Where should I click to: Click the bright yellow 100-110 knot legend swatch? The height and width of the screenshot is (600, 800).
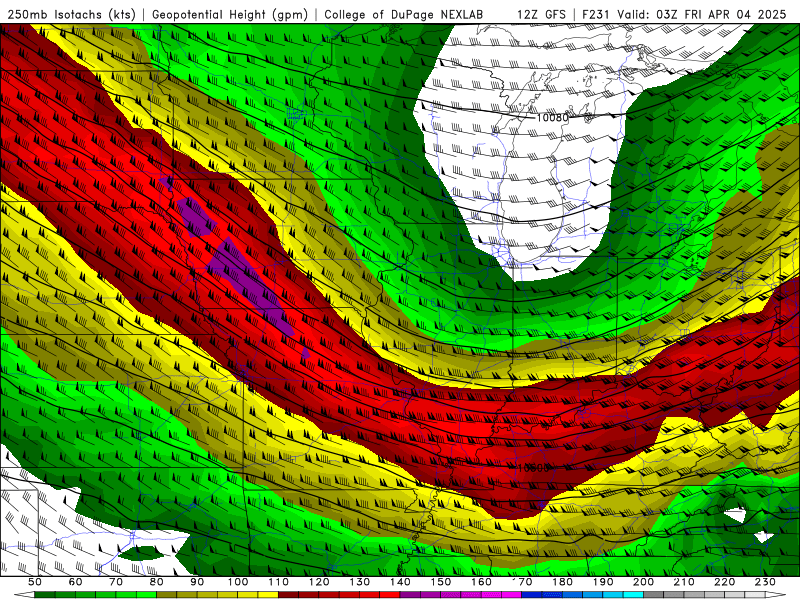pos(268,594)
